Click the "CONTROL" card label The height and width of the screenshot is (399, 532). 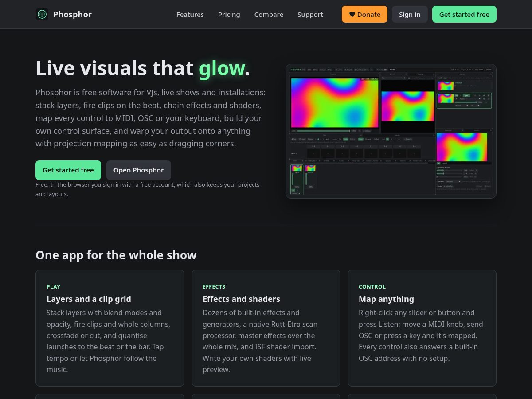pyautogui.click(x=372, y=287)
